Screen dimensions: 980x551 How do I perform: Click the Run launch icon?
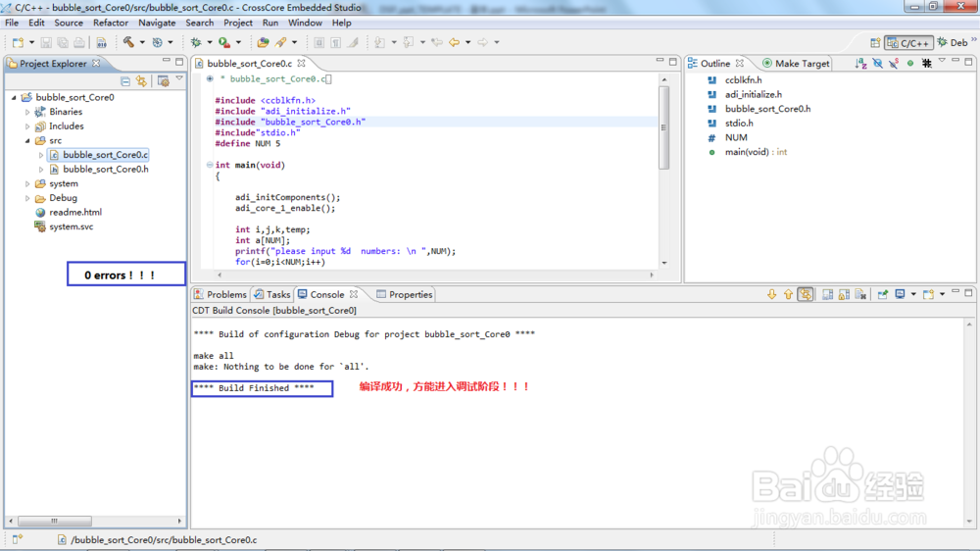223,42
